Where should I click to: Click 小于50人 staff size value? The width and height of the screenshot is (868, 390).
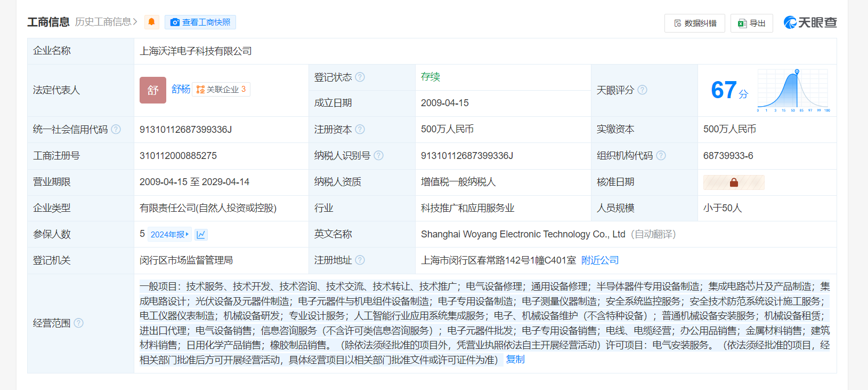(722, 208)
